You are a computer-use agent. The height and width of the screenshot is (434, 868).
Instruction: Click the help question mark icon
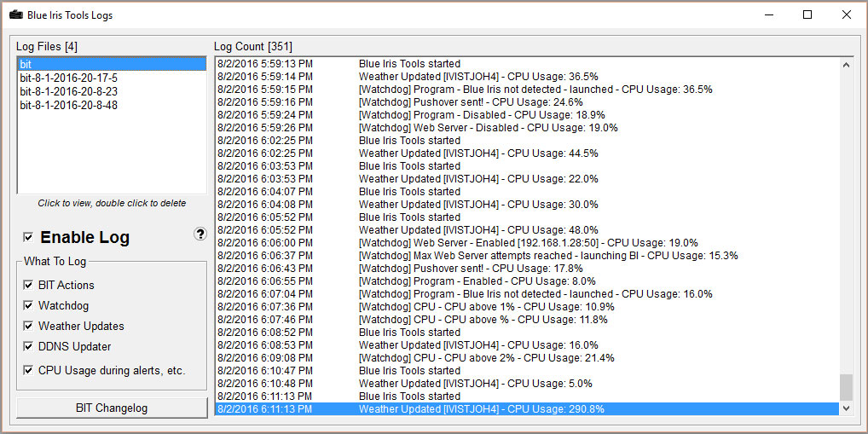[200, 234]
